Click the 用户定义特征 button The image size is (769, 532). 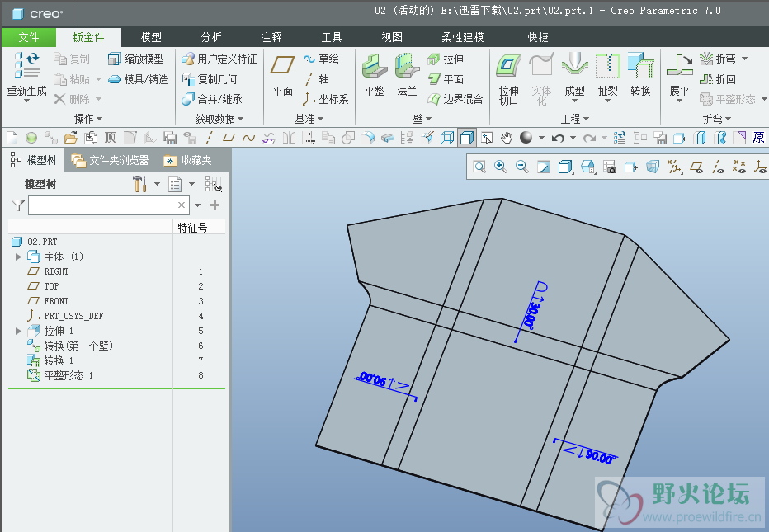coord(219,59)
